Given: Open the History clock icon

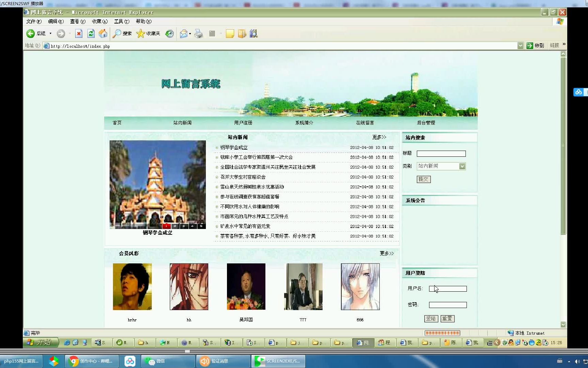Looking at the screenshot, I should click(x=169, y=33).
